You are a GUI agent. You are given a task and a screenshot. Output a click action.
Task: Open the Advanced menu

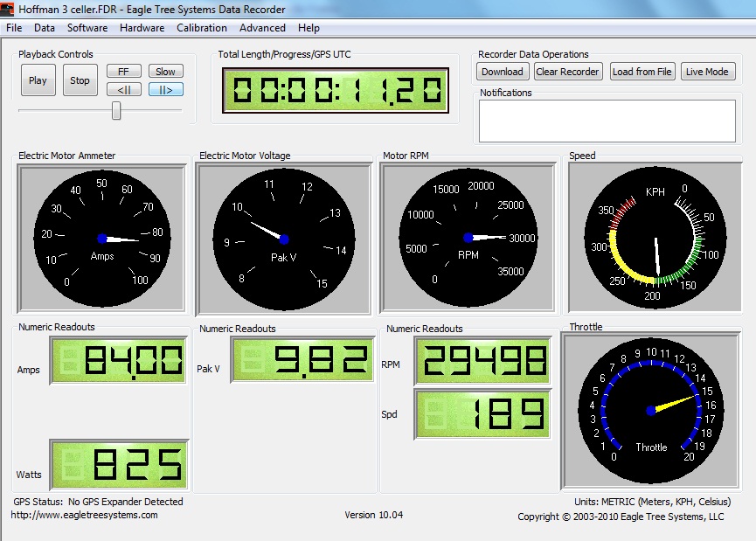click(262, 28)
